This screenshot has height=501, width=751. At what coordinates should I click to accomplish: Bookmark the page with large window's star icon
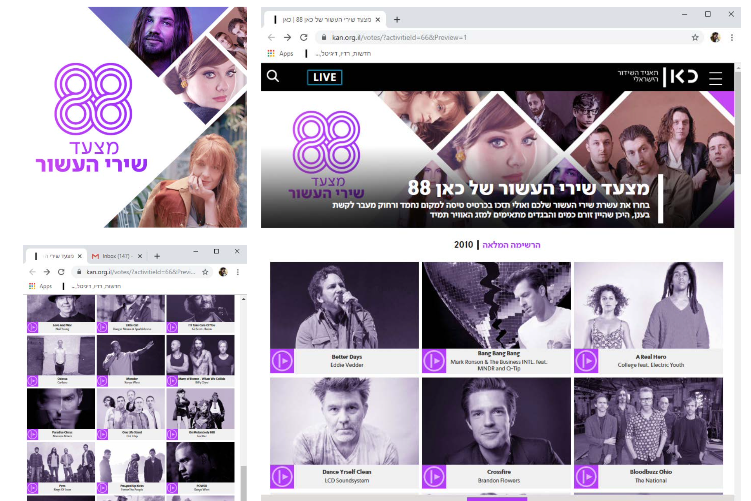695,37
